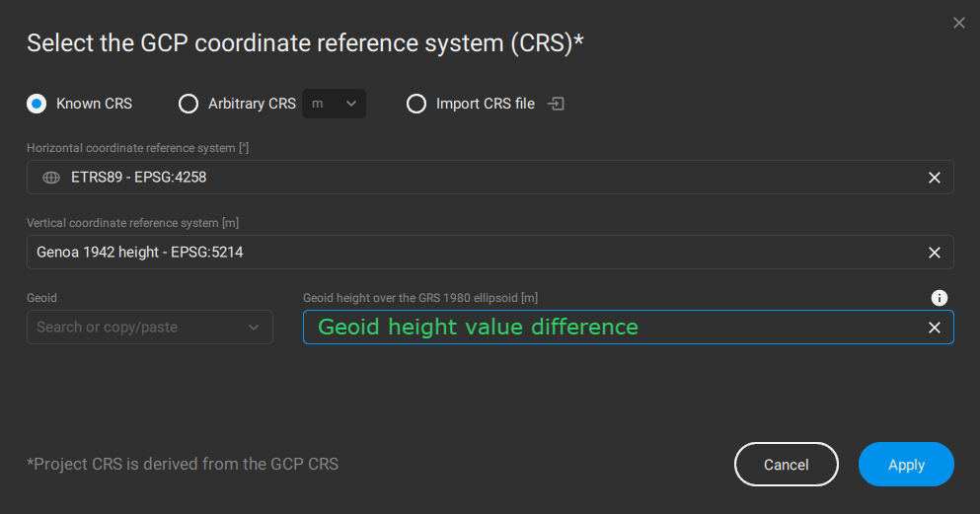980x514 pixels.
Task: Expand the Geoid list using its chevron
Action: coord(254,328)
